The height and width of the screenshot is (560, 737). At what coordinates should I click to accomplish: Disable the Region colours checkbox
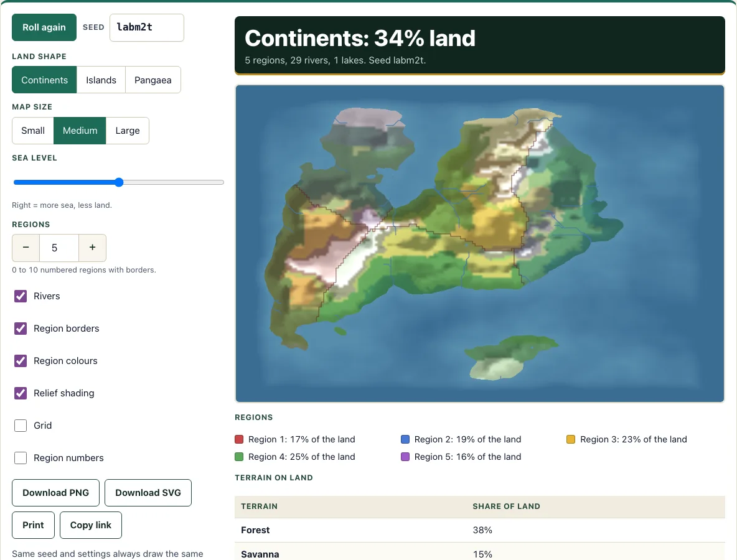(21, 361)
